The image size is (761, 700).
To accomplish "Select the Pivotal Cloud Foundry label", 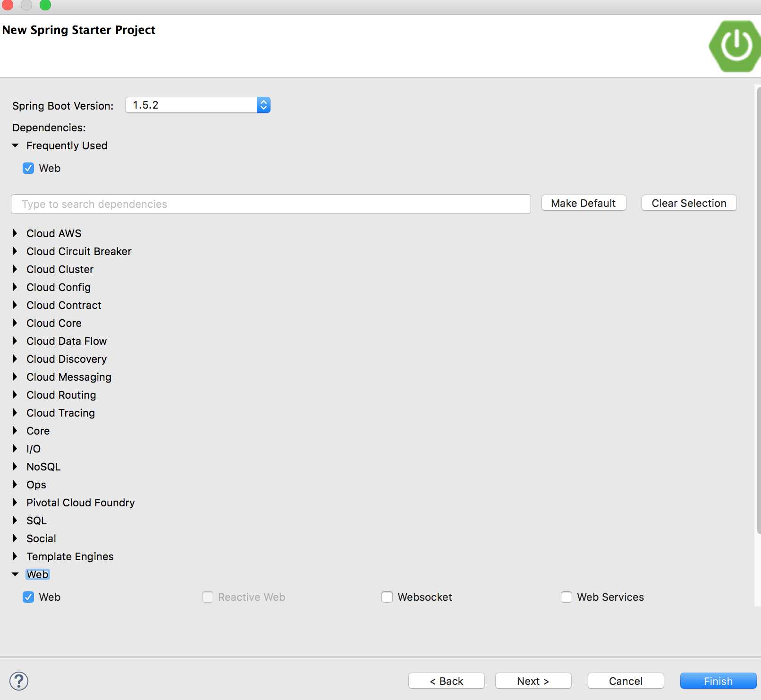I will coord(81,503).
